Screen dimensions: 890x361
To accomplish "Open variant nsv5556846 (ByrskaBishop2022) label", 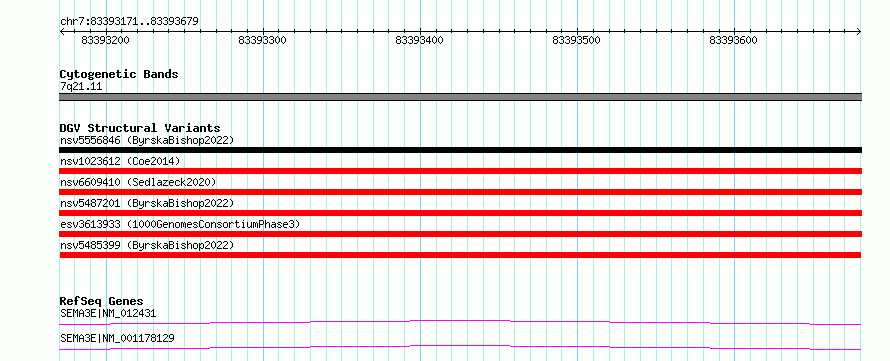I will tap(147, 140).
